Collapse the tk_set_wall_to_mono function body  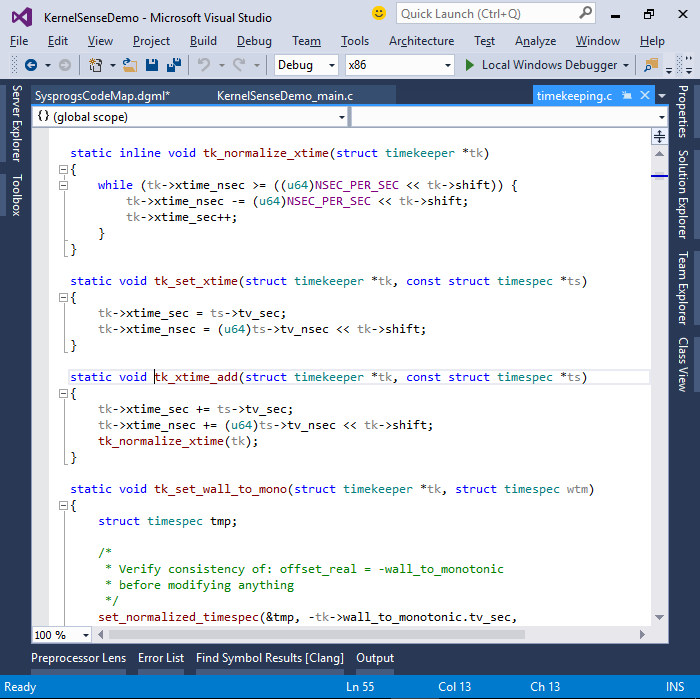(63, 505)
